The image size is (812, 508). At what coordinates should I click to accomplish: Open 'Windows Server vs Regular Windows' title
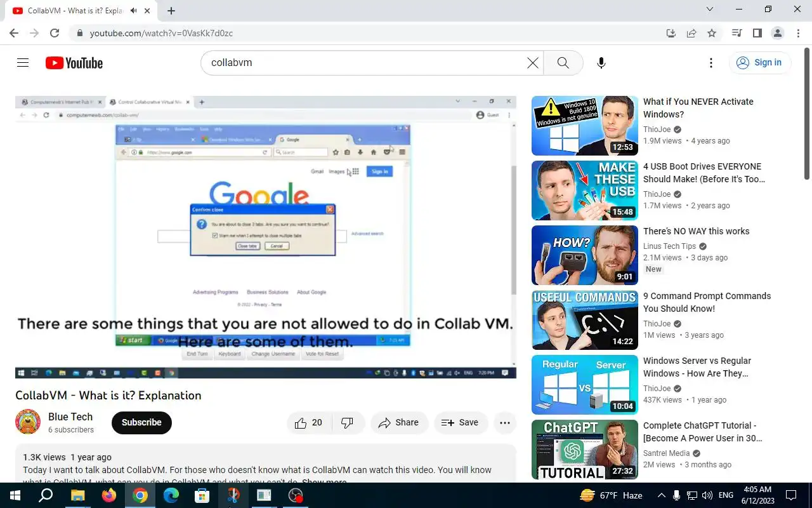point(697,367)
